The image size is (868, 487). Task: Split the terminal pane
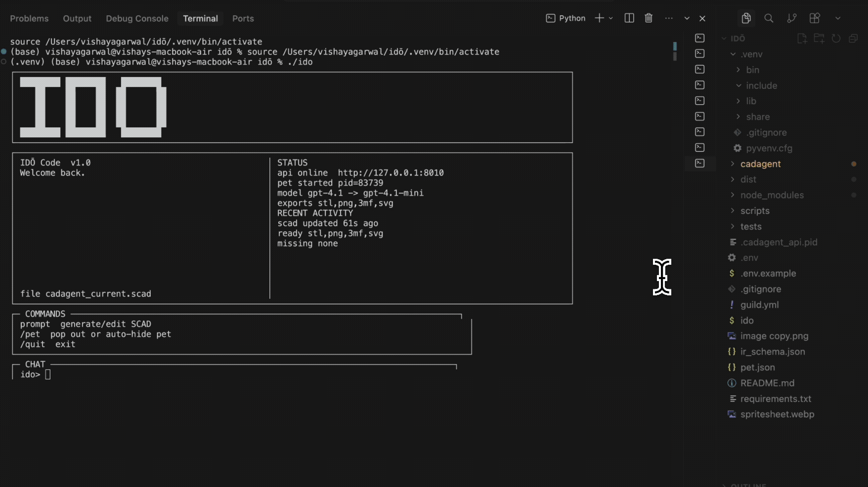coord(629,18)
